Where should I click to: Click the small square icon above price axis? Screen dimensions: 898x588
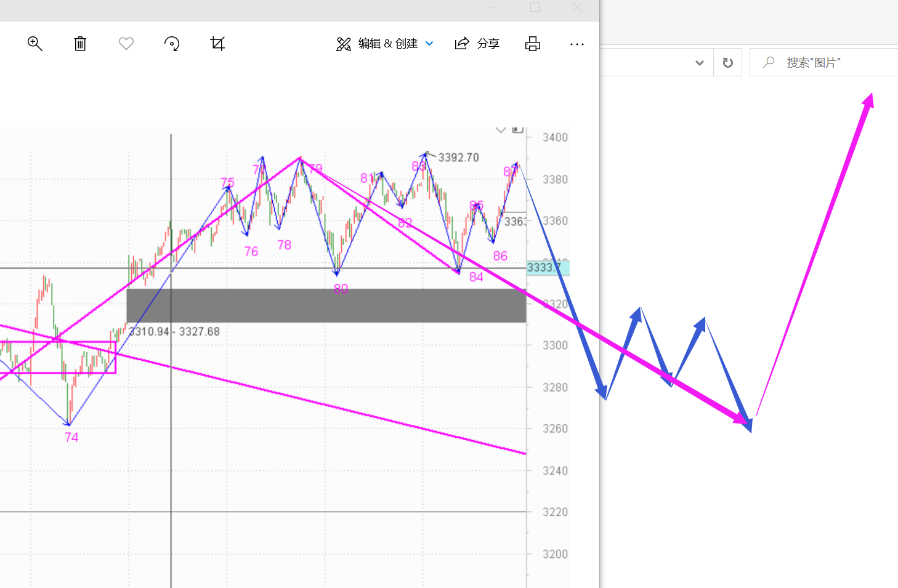point(518,129)
